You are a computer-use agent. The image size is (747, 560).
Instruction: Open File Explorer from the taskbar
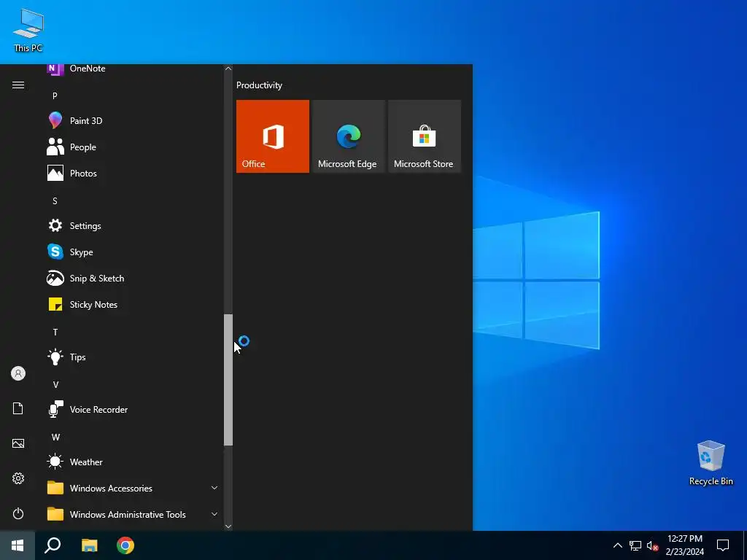point(90,545)
